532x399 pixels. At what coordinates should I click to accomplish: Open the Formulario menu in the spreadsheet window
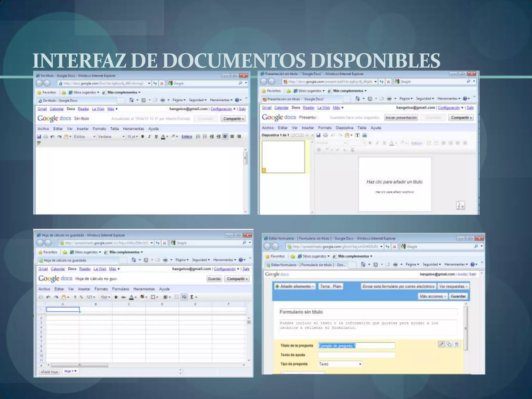(x=121, y=289)
